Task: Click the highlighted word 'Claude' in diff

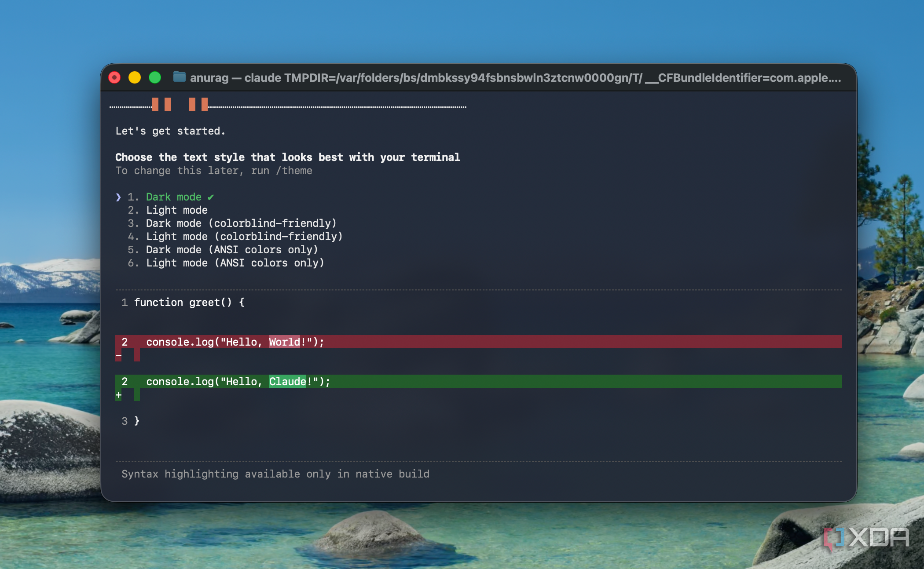Action: coord(288,382)
